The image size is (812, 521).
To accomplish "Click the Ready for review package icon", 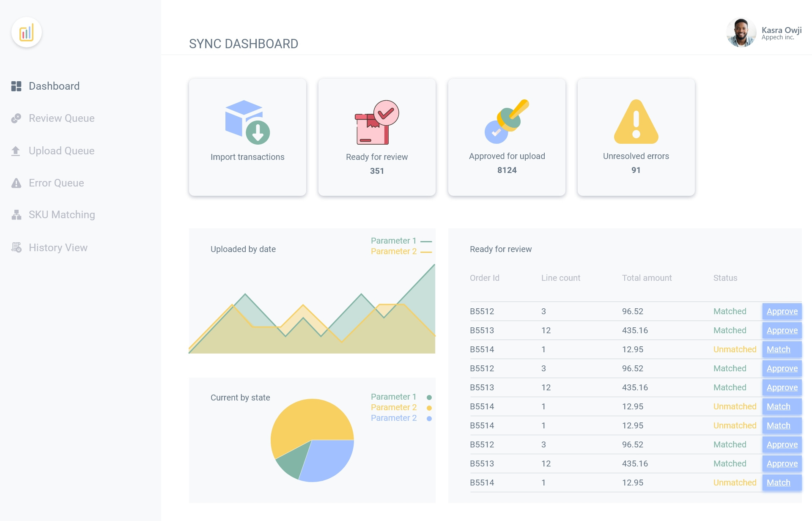I will 376,123.
